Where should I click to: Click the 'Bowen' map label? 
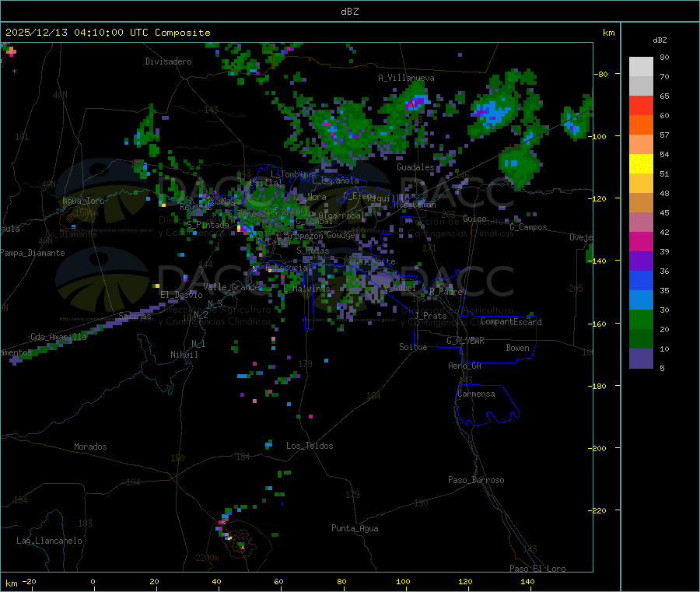[x=518, y=348]
